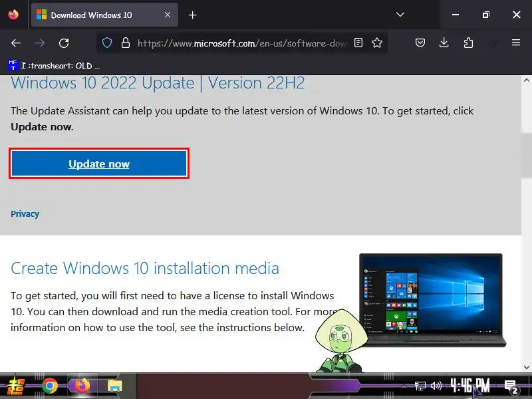Open the 'I :transheart: OLD' bookmark
The width and height of the screenshot is (532, 399).
click(x=55, y=65)
